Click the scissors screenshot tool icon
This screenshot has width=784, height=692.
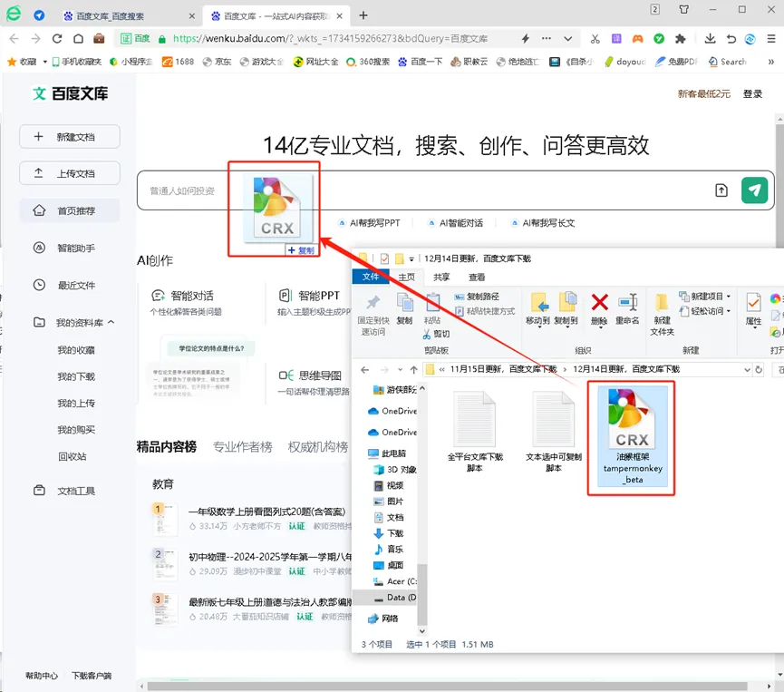click(x=595, y=38)
